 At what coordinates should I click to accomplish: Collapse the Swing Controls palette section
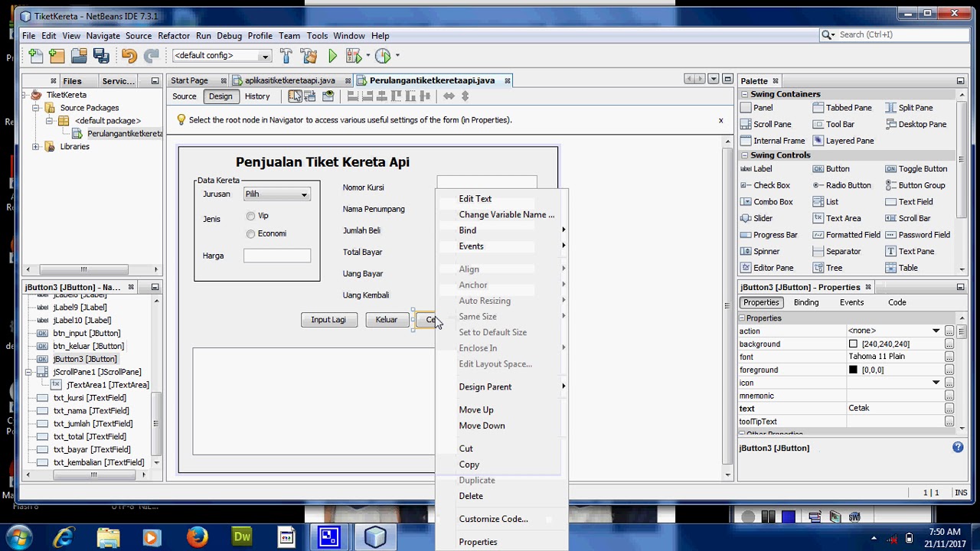coord(743,155)
